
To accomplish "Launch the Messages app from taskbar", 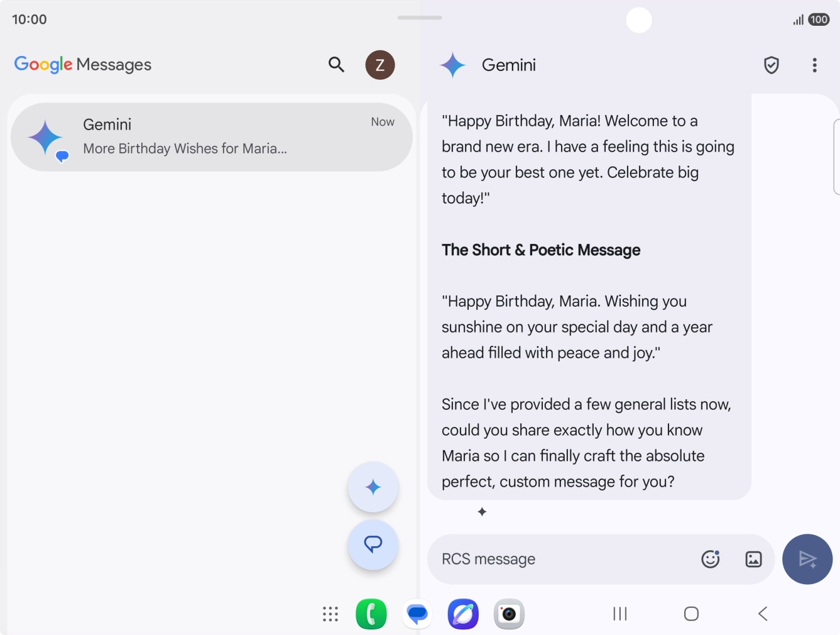I will (x=417, y=614).
